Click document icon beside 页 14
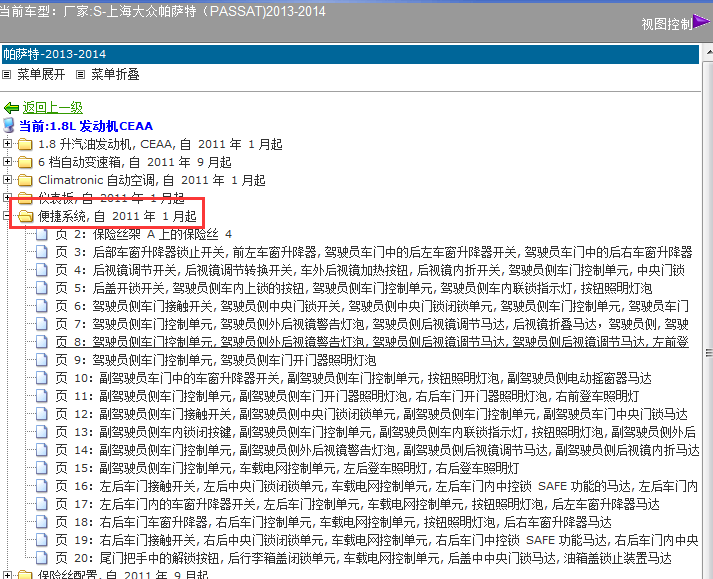713x579 pixels. [42, 450]
